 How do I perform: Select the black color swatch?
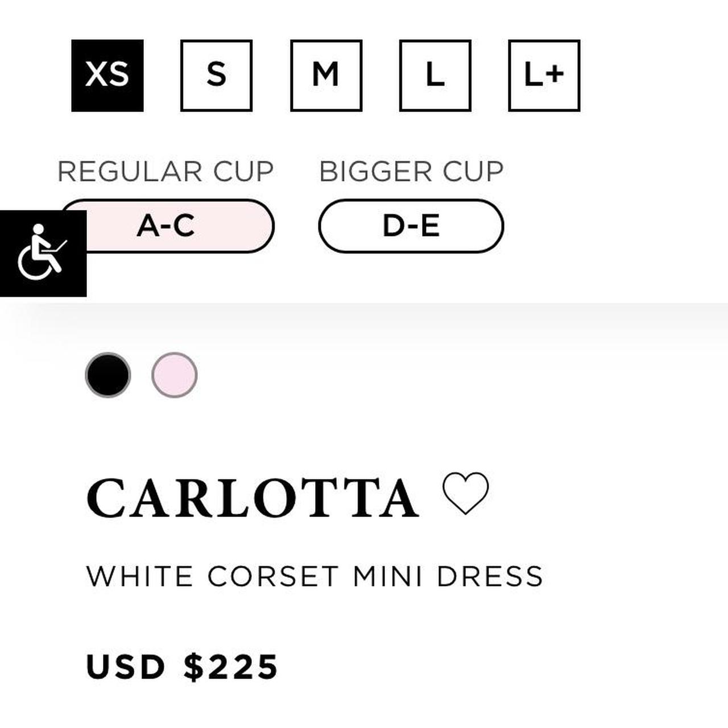pos(107,375)
